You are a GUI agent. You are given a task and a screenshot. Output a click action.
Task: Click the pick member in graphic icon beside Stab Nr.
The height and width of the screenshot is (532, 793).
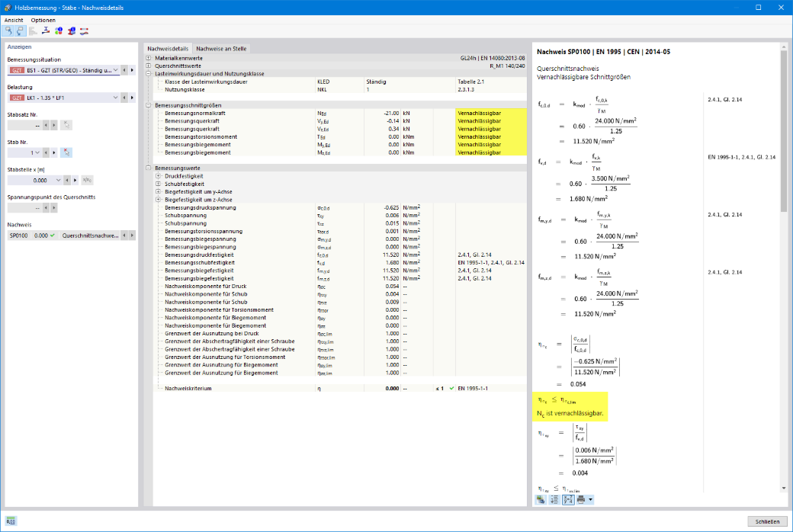click(x=66, y=152)
